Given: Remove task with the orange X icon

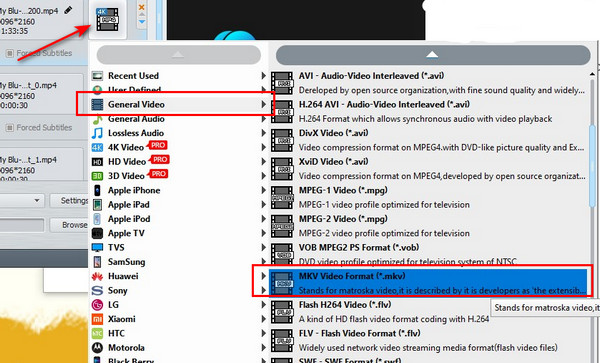Looking at the screenshot, I should pos(142,7).
